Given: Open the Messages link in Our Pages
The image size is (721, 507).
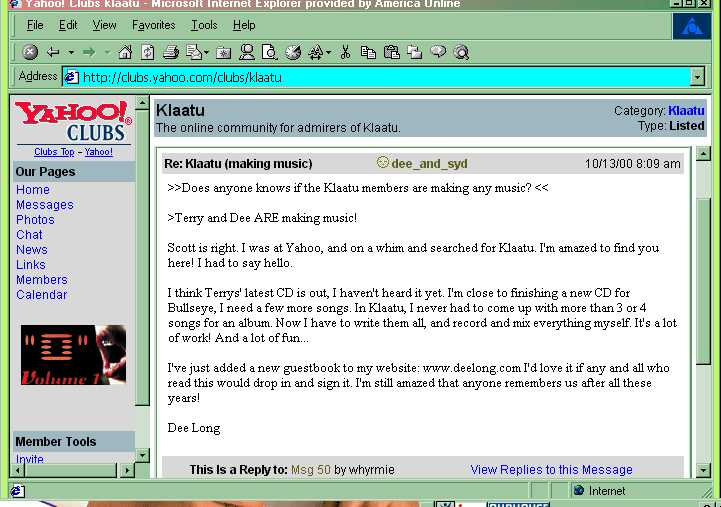Looking at the screenshot, I should click(44, 205).
